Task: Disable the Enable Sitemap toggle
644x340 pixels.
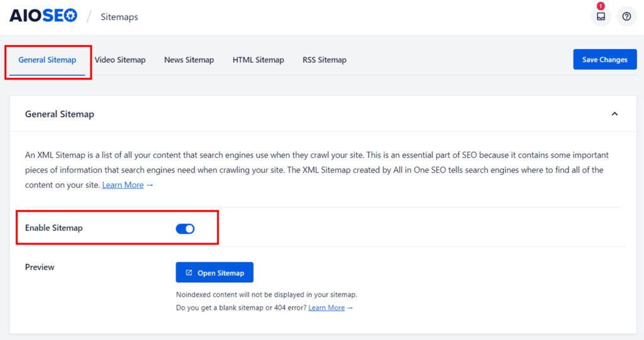Action: coord(185,229)
